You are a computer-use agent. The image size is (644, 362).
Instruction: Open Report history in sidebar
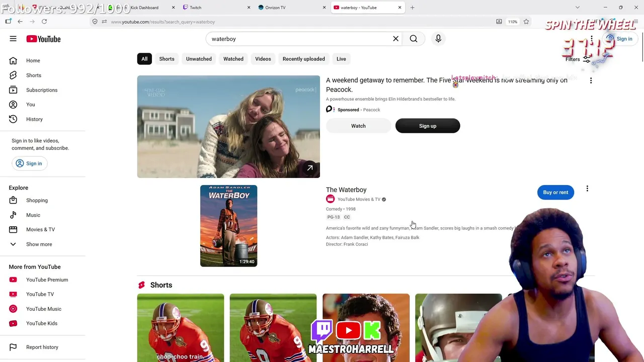coord(43,347)
